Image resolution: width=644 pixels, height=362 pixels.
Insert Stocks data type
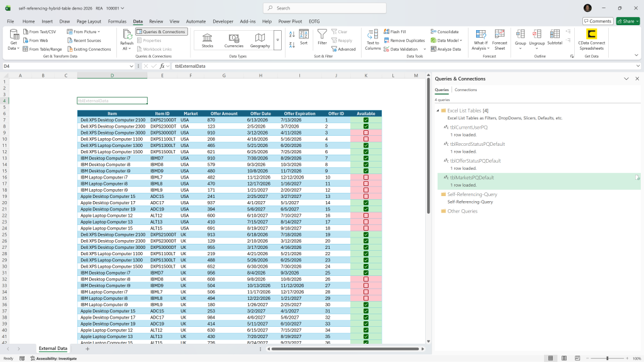tap(208, 40)
